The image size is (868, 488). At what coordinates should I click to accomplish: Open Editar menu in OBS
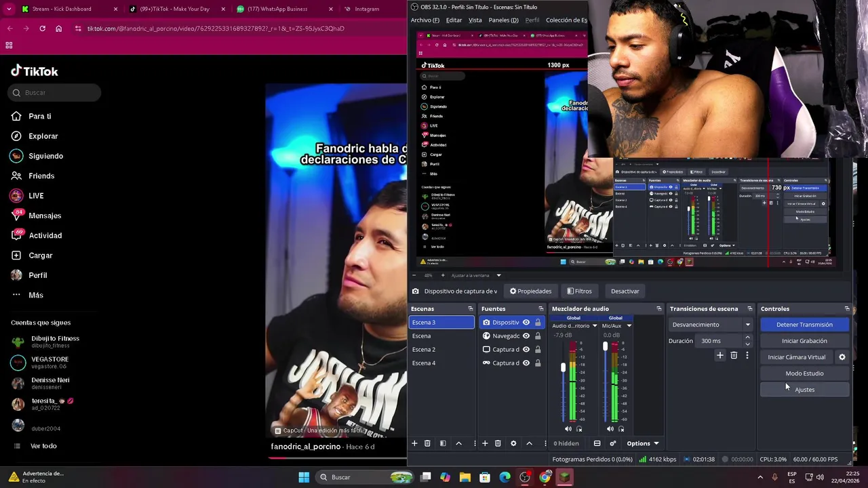pyautogui.click(x=454, y=20)
